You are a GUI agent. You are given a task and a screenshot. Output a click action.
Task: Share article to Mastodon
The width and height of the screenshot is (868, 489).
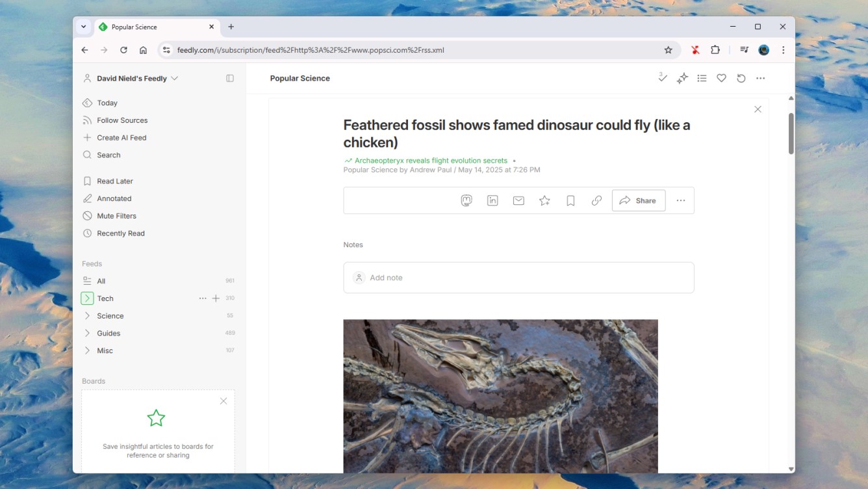pyautogui.click(x=466, y=200)
